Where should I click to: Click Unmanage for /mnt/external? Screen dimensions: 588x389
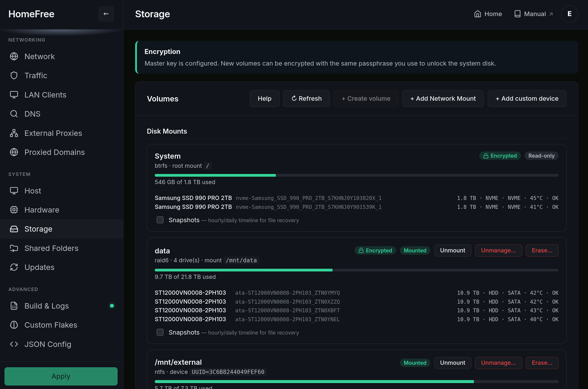coord(498,363)
